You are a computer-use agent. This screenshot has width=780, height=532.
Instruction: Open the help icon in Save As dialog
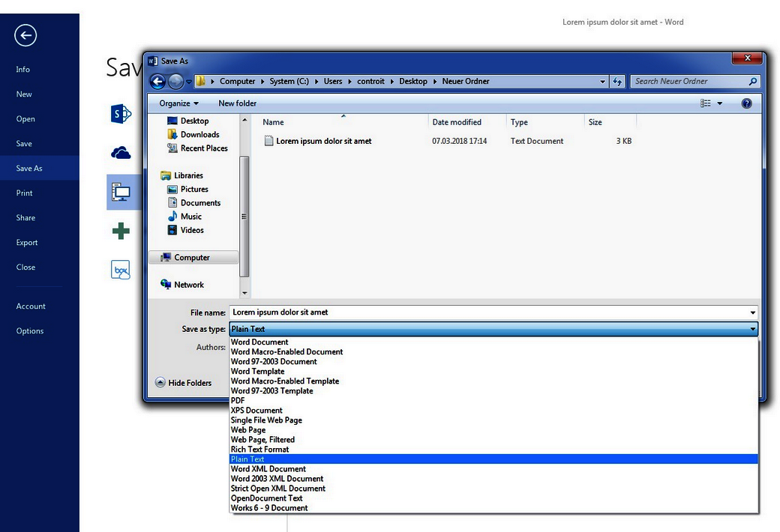pyautogui.click(x=746, y=103)
